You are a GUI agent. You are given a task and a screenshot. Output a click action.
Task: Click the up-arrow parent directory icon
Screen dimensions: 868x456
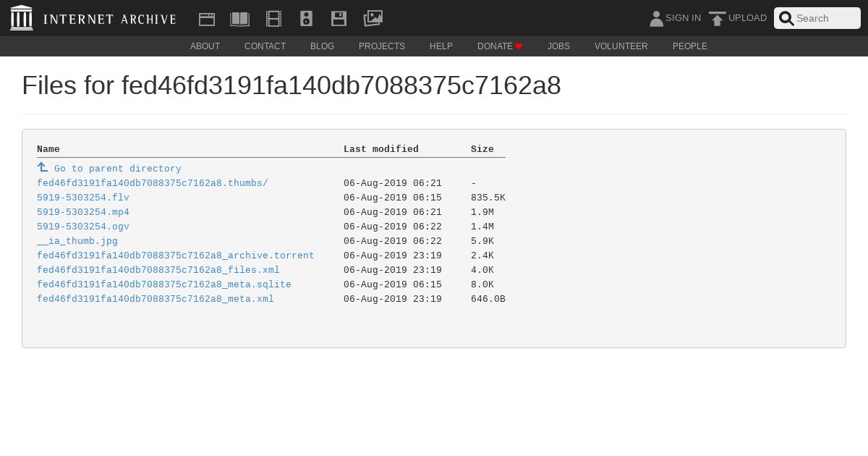pyautogui.click(x=43, y=167)
